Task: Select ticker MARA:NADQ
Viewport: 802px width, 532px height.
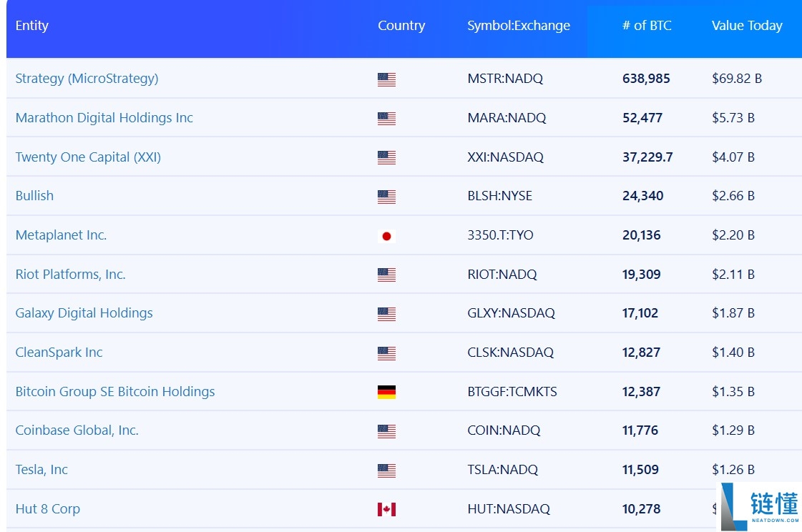Action: point(507,118)
